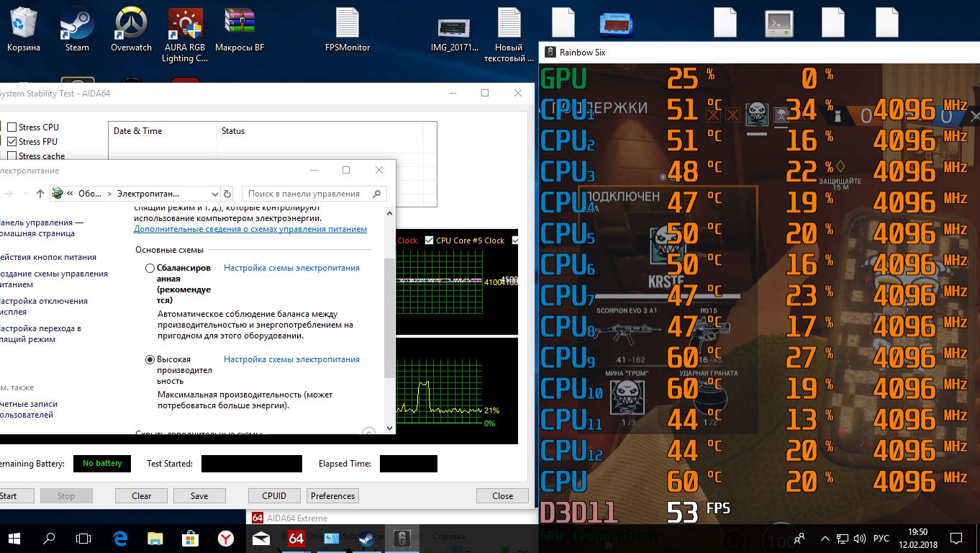Open Создание схемы управления питанием sidebar link
980x553 pixels.
pos(54,279)
